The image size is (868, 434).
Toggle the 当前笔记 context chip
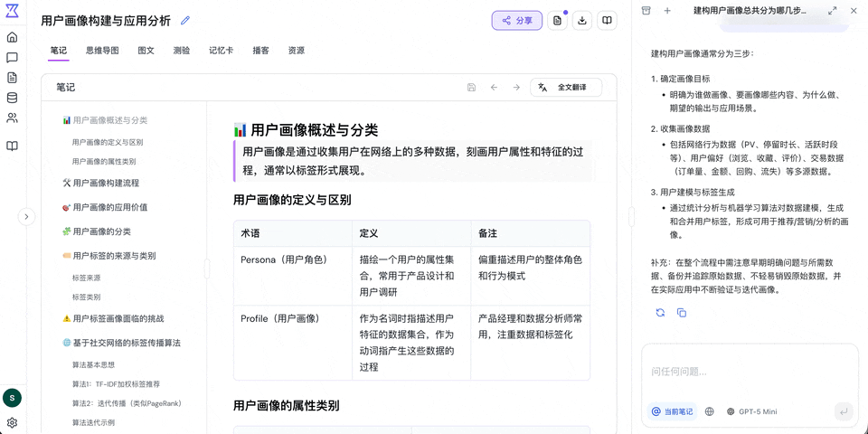coord(672,411)
